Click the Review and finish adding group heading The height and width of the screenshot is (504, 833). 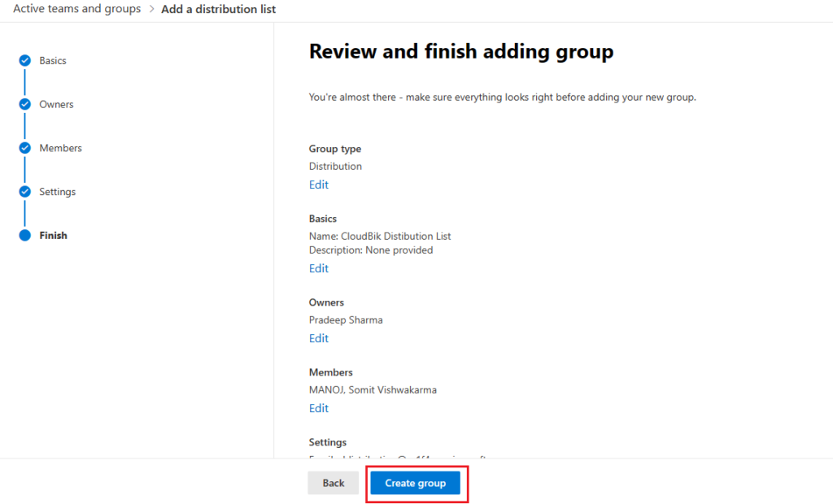click(460, 51)
